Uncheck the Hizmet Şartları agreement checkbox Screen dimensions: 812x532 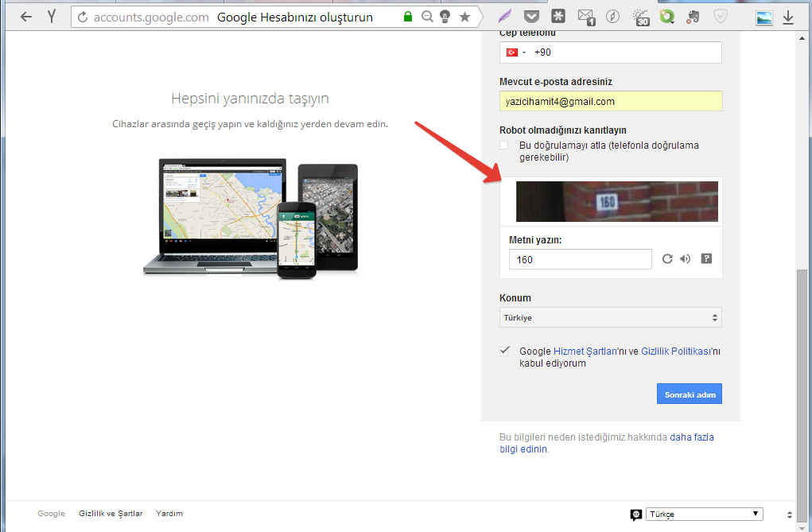504,351
